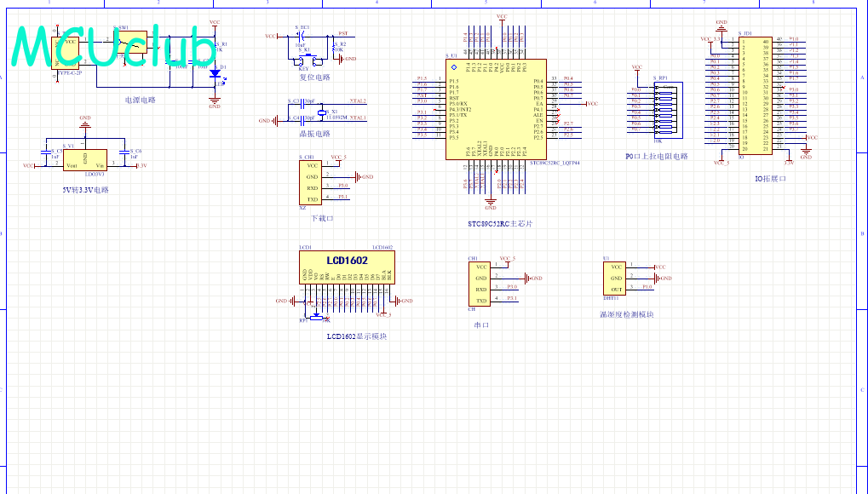This screenshot has width=868, height=494.
Task: Select the S_R1 1K resistor near LED
Action: [x=215, y=49]
